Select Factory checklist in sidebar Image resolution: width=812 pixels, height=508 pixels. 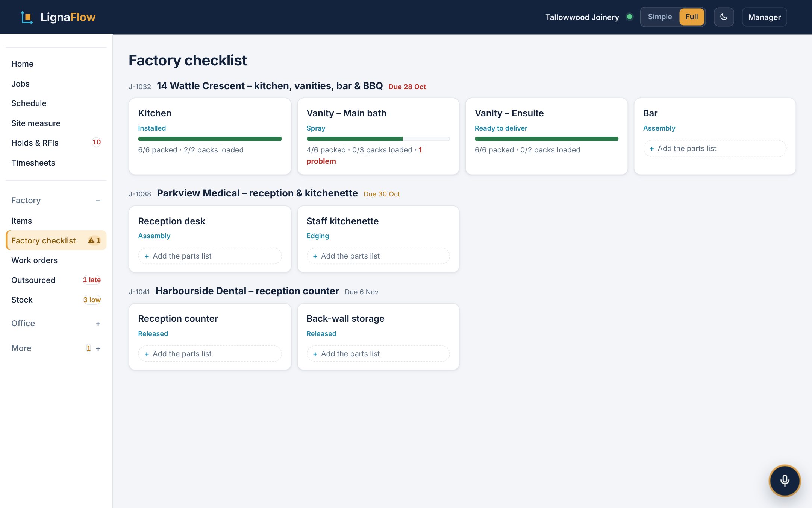(56, 240)
